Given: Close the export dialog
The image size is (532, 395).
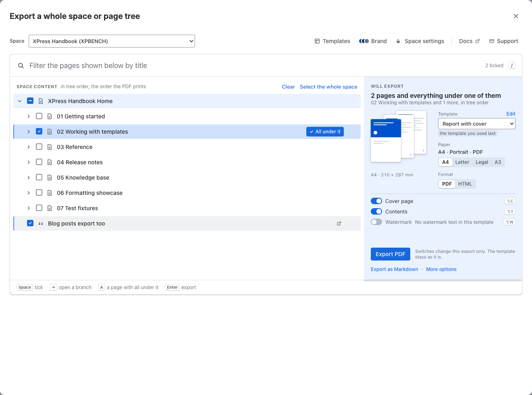Looking at the screenshot, I should tap(516, 16).
